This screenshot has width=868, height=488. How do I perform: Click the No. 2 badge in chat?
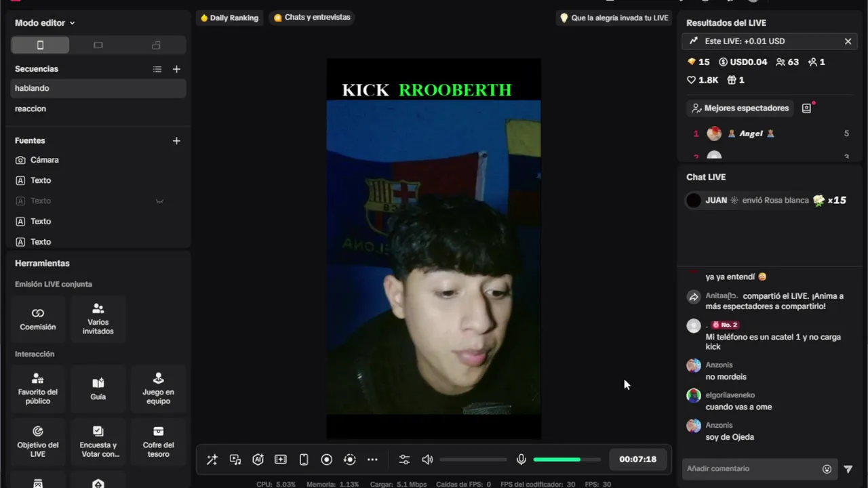coord(725,325)
